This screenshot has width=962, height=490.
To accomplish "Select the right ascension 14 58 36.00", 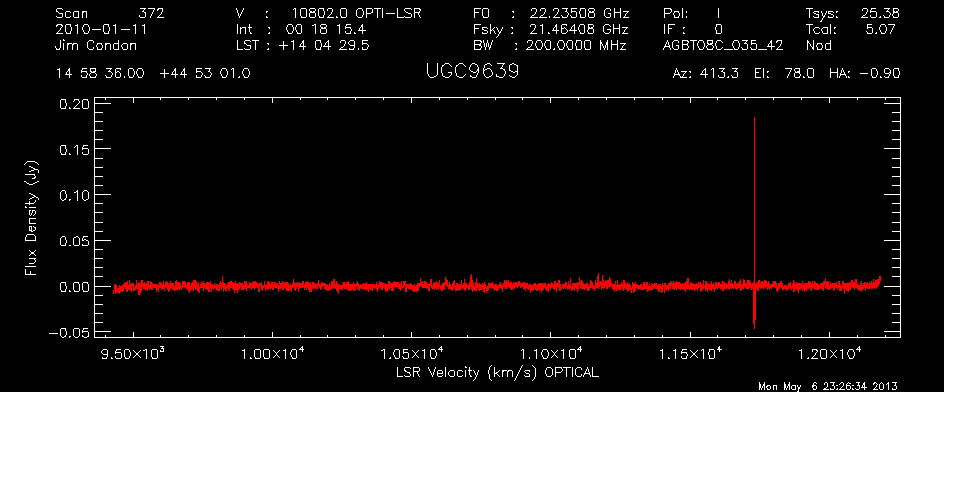I will pos(100,74).
